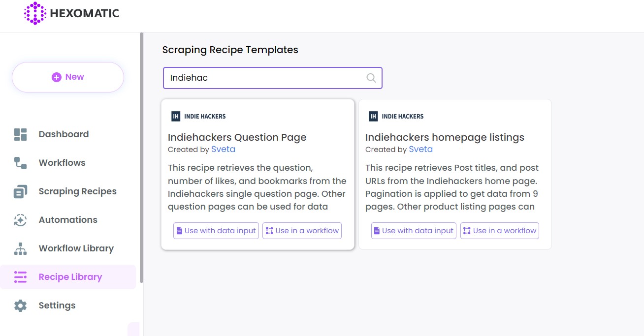Select the Settings gear icon
This screenshot has height=336, width=644.
[20, 305]
